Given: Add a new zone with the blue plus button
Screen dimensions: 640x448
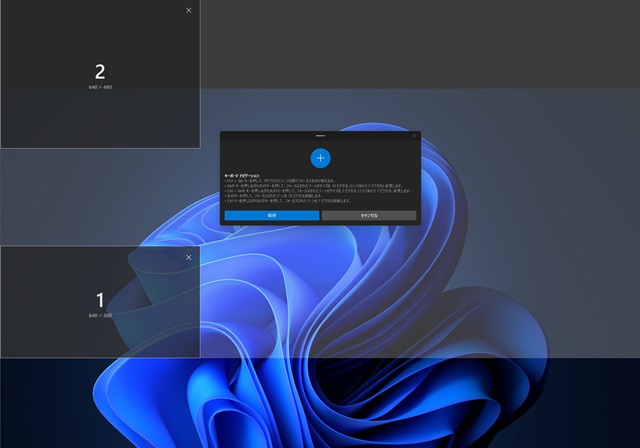Looking at the screenshot, I should tap(320, 158).
